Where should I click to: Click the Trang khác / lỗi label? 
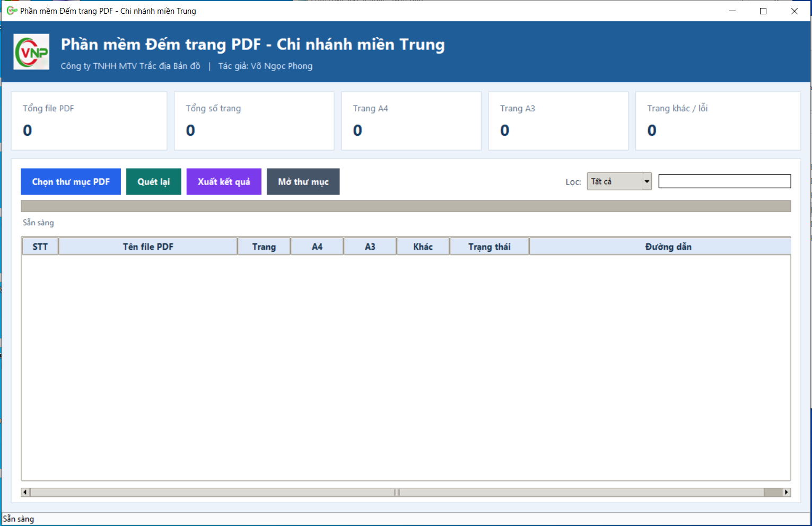coord(677,108)
